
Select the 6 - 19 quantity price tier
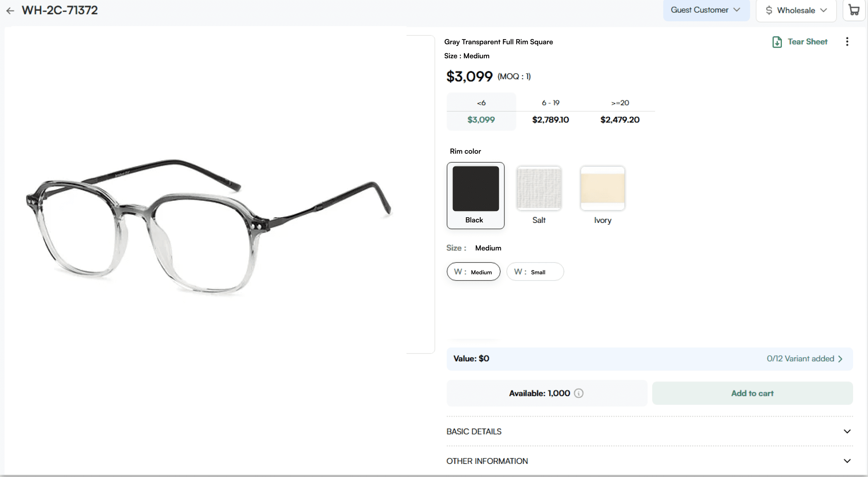[x=550, y=112]
